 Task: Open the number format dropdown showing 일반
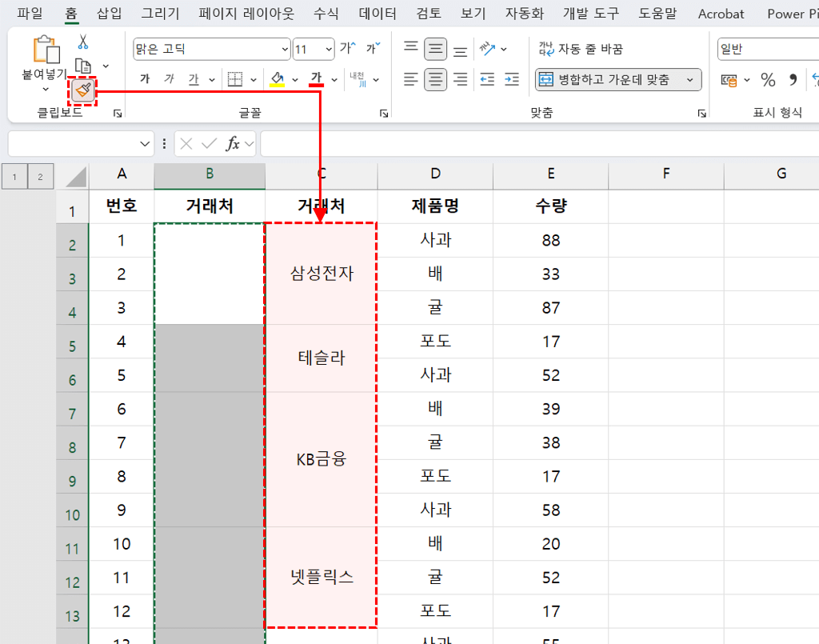[x=768, y=50]
